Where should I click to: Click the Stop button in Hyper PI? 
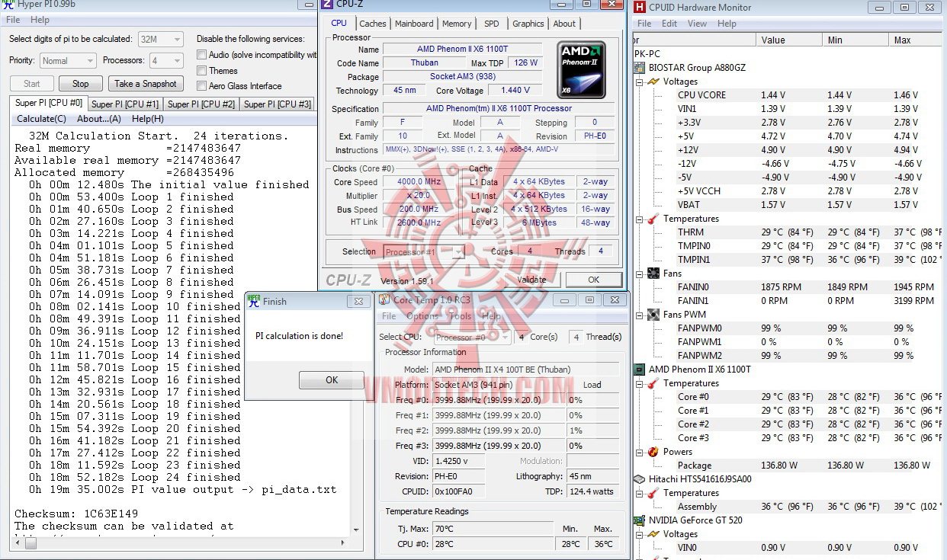click(81, 84)
